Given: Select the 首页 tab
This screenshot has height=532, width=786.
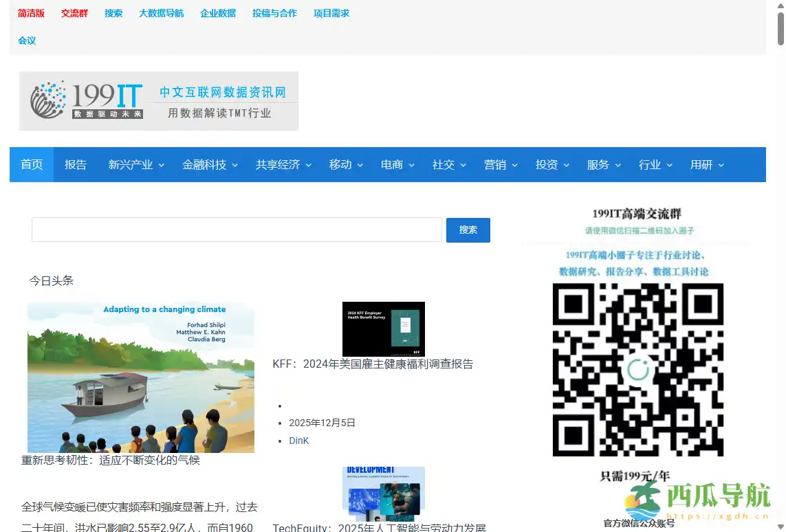Looking at the screenshot, I should click(x=31, y=164).
